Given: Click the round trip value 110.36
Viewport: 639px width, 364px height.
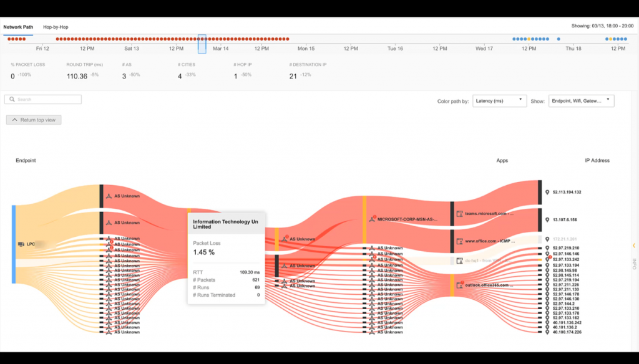Looking at the screenshot, I should (77, 76).
